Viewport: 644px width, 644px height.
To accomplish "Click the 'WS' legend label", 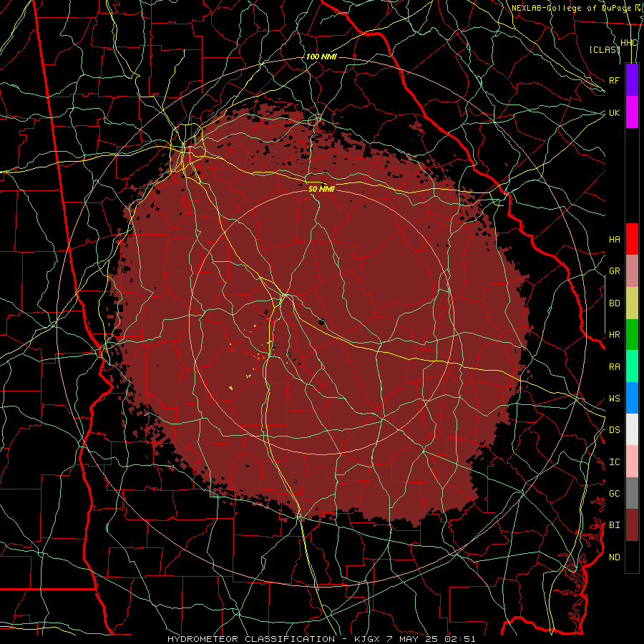I will (614, 399).
